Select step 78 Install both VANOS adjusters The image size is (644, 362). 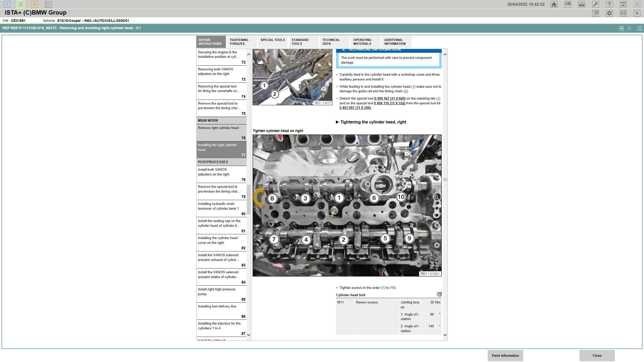coord(221,175)
